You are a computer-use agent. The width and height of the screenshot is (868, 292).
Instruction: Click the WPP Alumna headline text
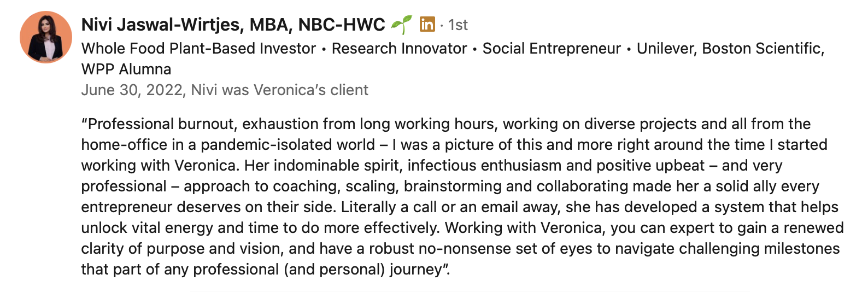(126, 69)
